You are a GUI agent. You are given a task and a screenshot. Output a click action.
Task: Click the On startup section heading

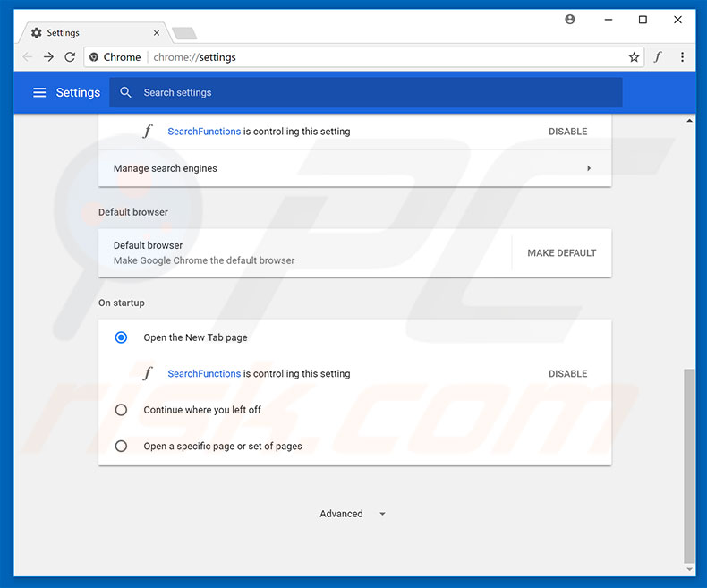[x=122, y=303]
